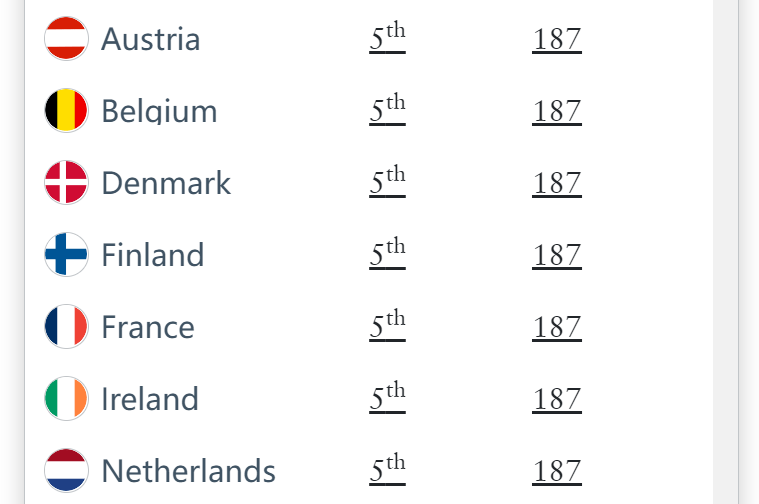Click Ireland's 187 score link
Screen dimensions: 759x504
click(557, 400)
